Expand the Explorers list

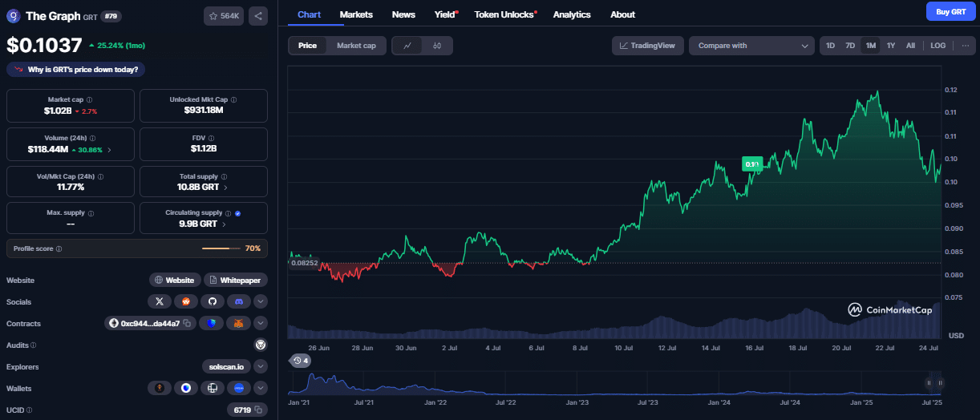pyautogui.click(x=260, y=366)
